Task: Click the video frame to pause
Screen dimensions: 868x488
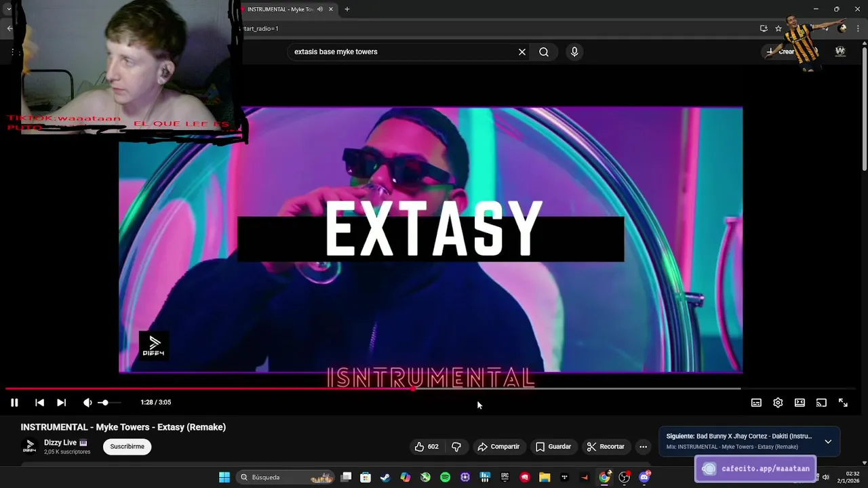Action: click(431, 239)
